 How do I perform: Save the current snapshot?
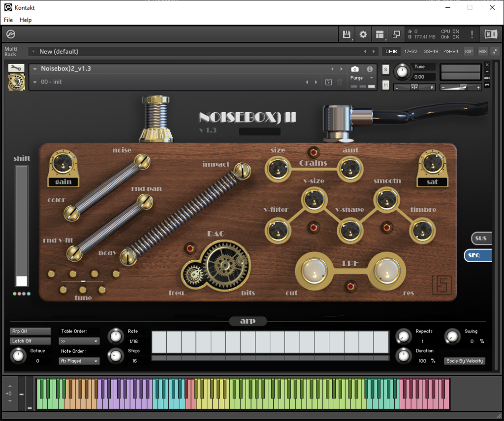click(x=328, y=82)
